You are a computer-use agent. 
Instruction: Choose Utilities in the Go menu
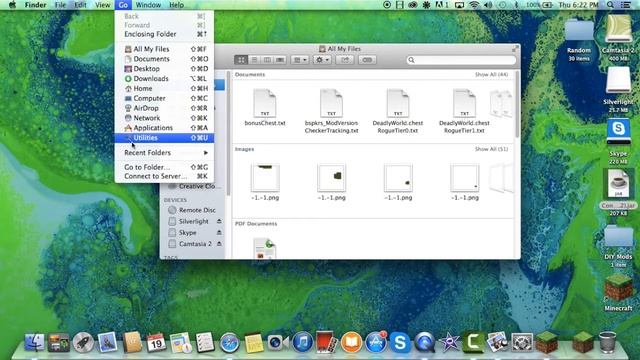click(164, 138)
